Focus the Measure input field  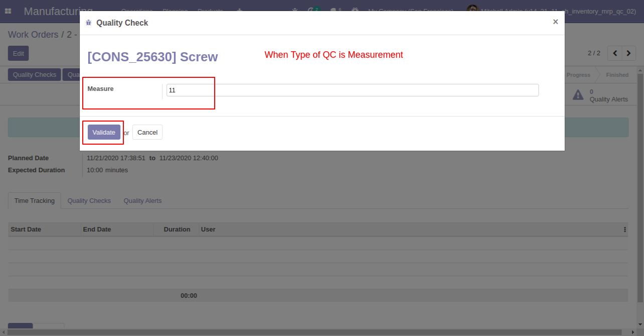353,90
